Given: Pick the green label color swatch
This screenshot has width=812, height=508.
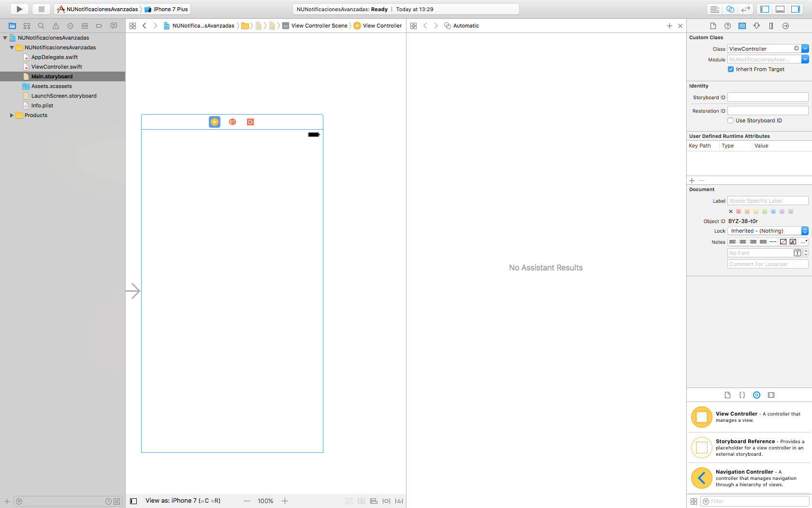Looking at the screenshot, I should [x=765, y=211].
